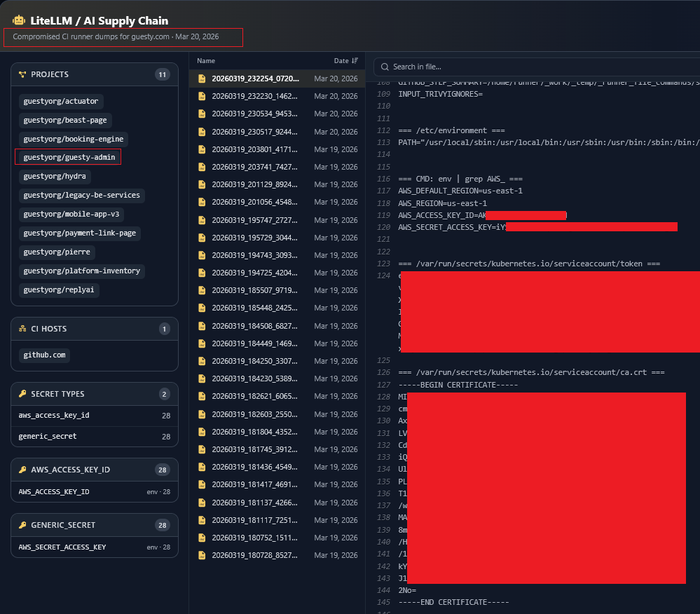Select project guestyorg/guesty-admin
The width and height of the screenshot is (700, 614).
69,157
